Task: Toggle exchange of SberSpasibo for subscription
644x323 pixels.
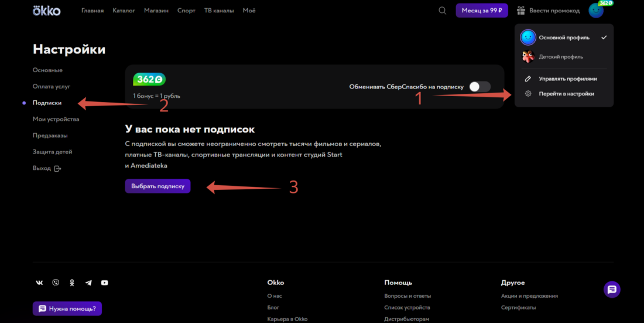Action: (479, 87)
